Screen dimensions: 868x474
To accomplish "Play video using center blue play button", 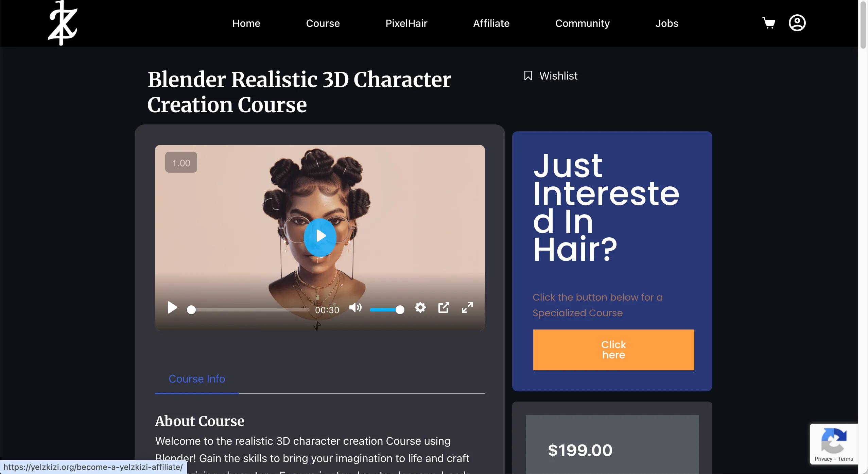I will pyautogui.click(x=320, y=236).
